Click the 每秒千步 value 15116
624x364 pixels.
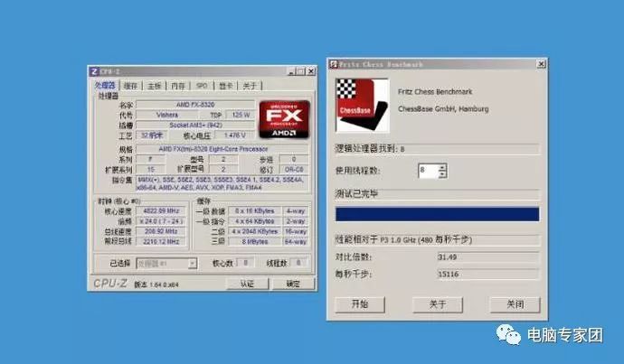(x=488, y=275)
